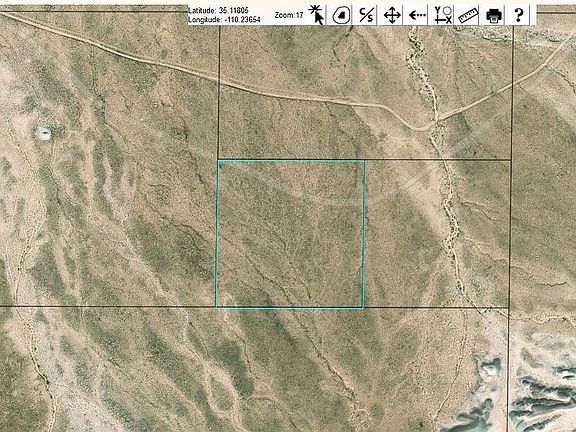Open help with the question mark
The height and width of the screenshot is (432, 576).
pyautogui.click(x=518, y=15)
